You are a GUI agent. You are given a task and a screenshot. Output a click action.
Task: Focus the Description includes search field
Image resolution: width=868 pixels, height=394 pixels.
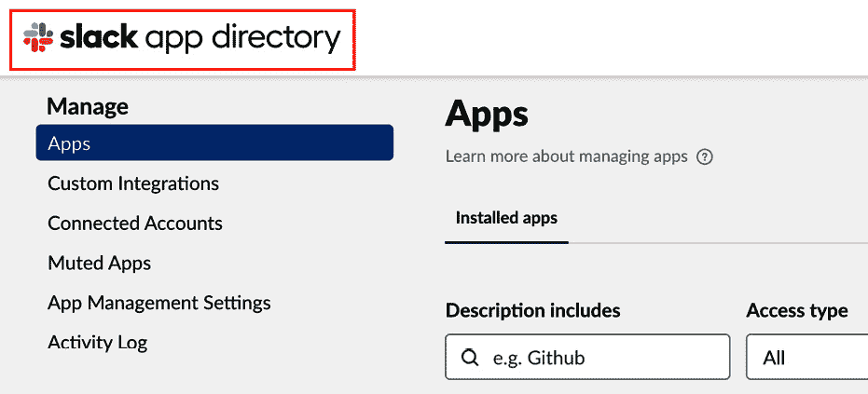[x=587, y=357]
